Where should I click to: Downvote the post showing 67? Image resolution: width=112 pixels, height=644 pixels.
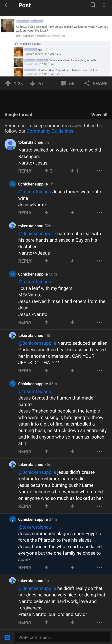32,83
